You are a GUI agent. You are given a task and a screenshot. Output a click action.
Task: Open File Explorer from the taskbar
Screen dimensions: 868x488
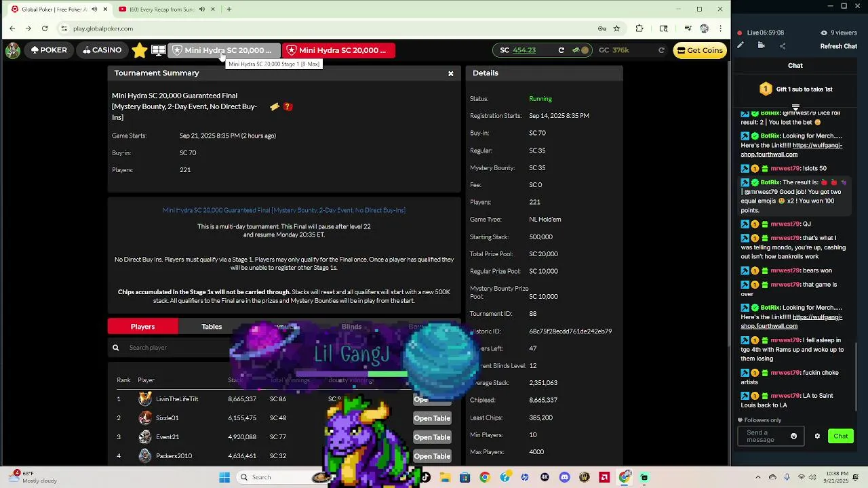(x=445, y=477)
